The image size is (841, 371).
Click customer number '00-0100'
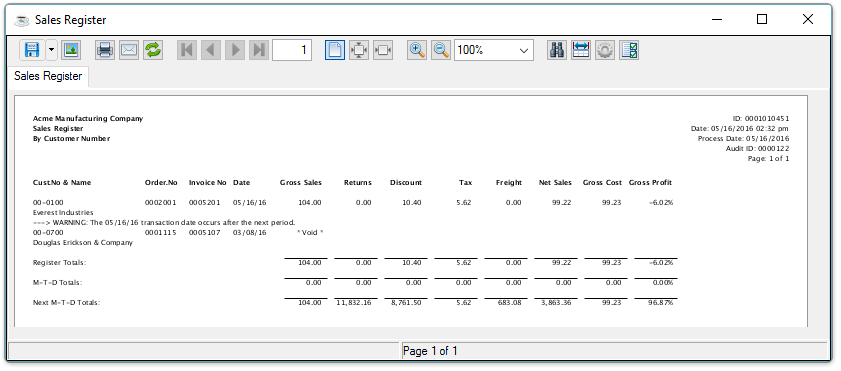tap(48, 203)
